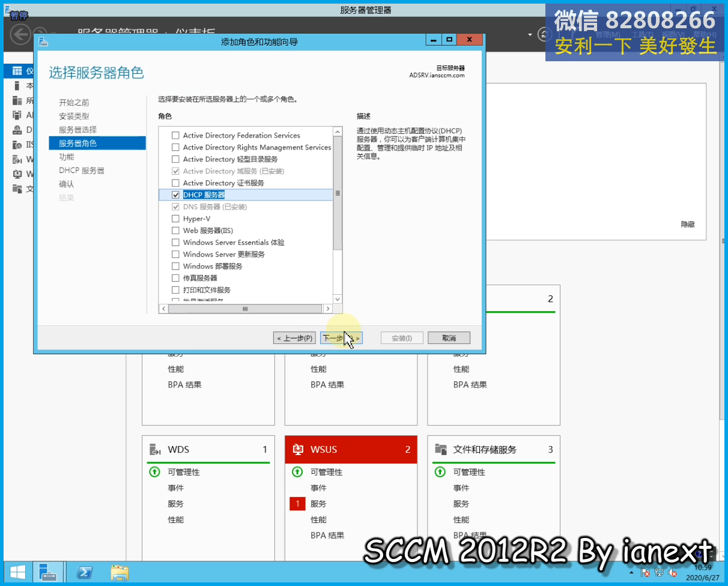Open the File and Storage Services sidebar icon
The image size is (728, 586).
17,189
